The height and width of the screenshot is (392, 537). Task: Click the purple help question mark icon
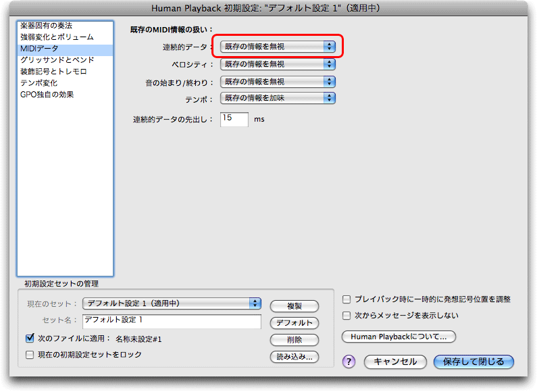[x=349, y=362]
